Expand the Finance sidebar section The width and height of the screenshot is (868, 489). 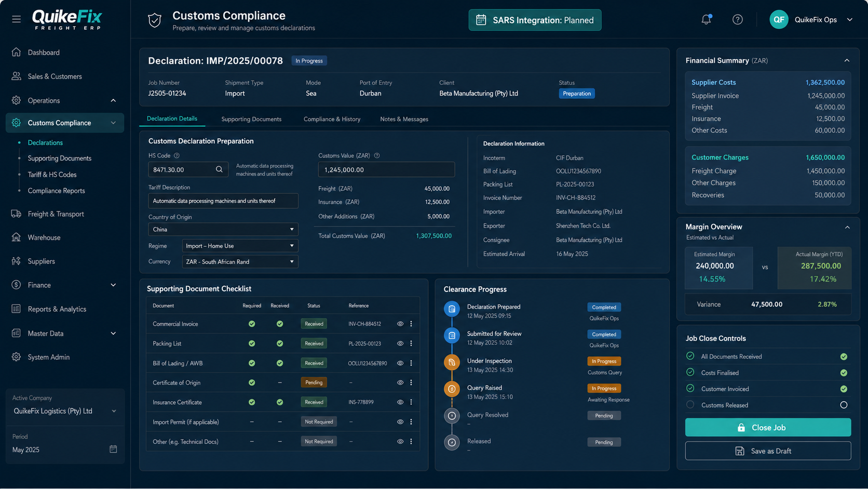pos(113,285)
